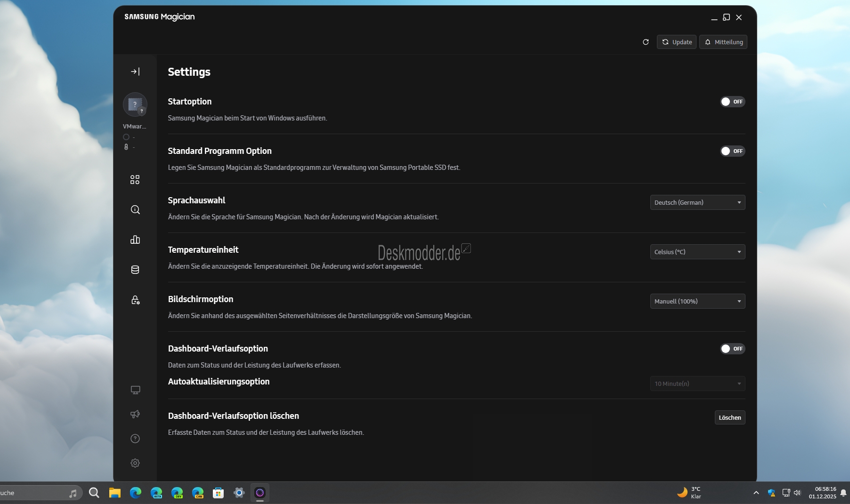The height and width of the screenshot is (504, 850).
Task: Open the Sprachauswahl Deutsch dropdown
Action: (x=697, y=202)
